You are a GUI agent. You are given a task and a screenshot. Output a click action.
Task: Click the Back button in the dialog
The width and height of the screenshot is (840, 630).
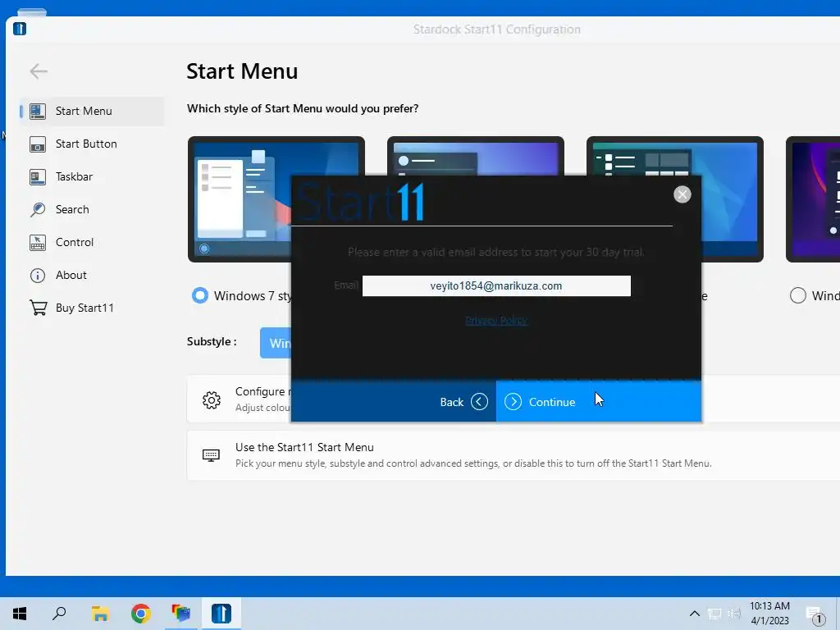[x=394, y=402]
